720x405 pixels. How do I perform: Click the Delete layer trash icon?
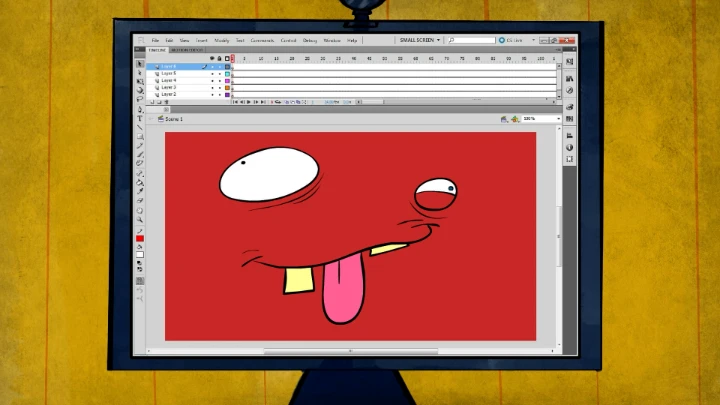pos(167,102)
